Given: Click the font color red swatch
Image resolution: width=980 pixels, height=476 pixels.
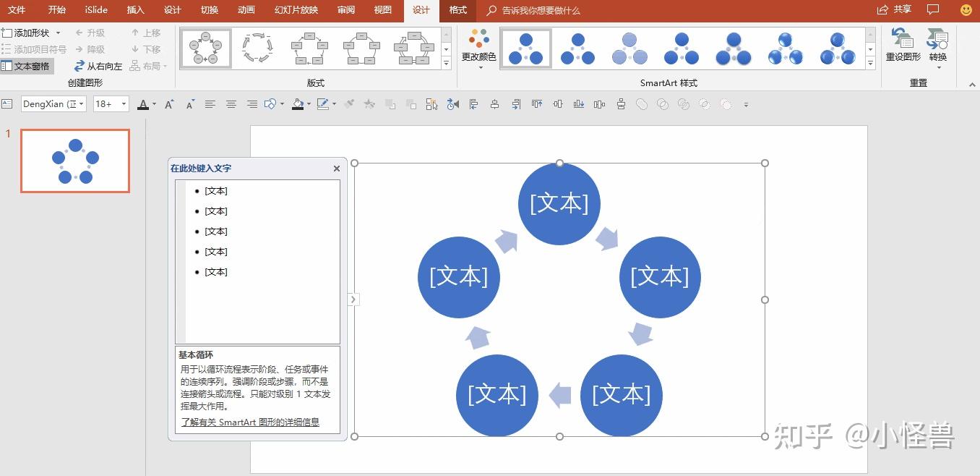Looking at the screenshot, I should [x=143, y=107].
